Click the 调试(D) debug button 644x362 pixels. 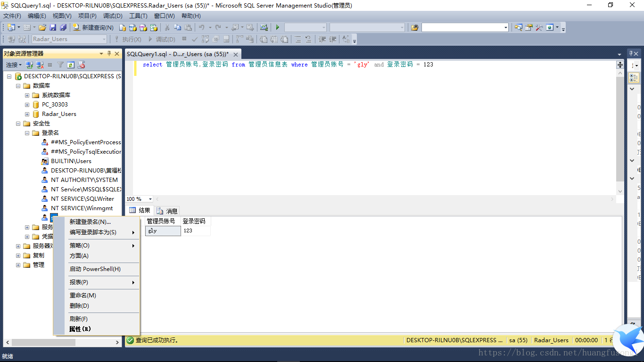click(162, 39)
